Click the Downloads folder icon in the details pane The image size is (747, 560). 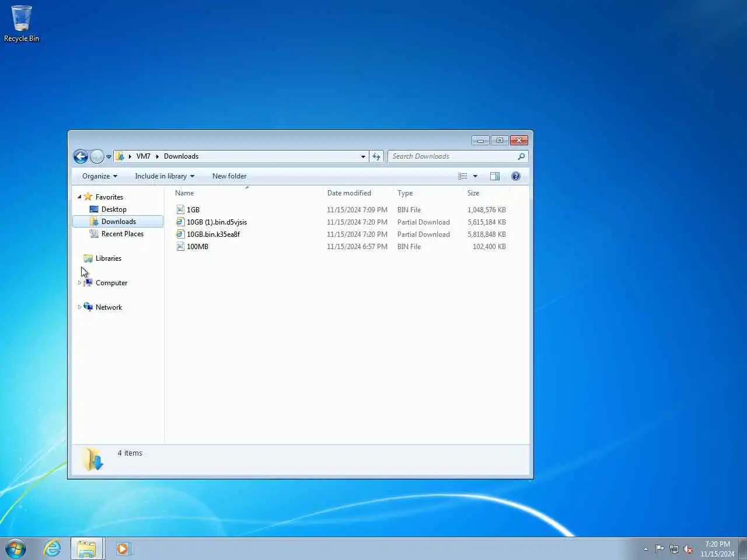(x=93, y=460)
